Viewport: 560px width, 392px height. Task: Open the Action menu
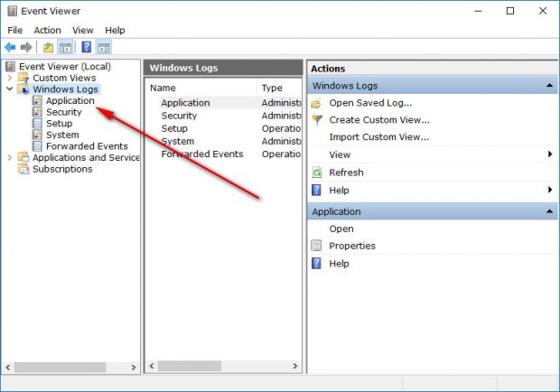(48, 31)
